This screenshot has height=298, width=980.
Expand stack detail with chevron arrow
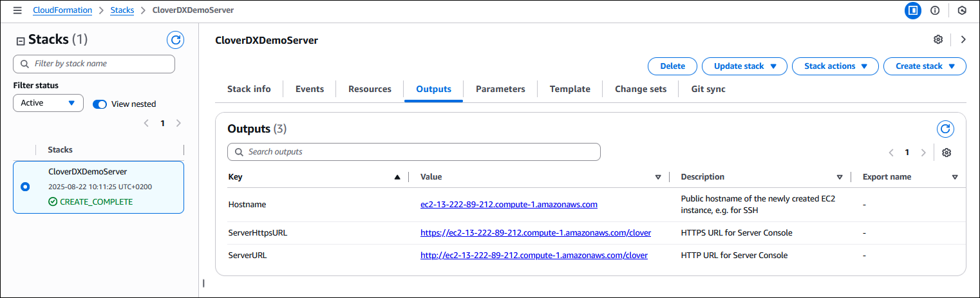pos(963,40)
